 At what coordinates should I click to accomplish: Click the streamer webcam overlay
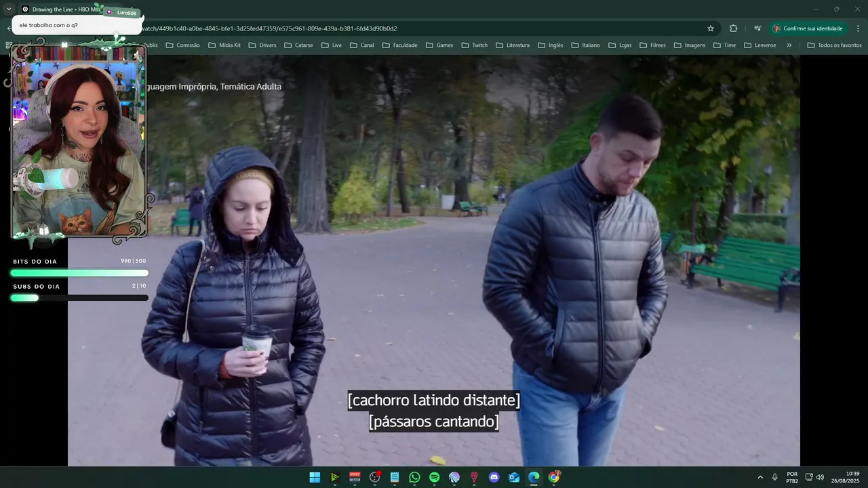click(79, 140)
